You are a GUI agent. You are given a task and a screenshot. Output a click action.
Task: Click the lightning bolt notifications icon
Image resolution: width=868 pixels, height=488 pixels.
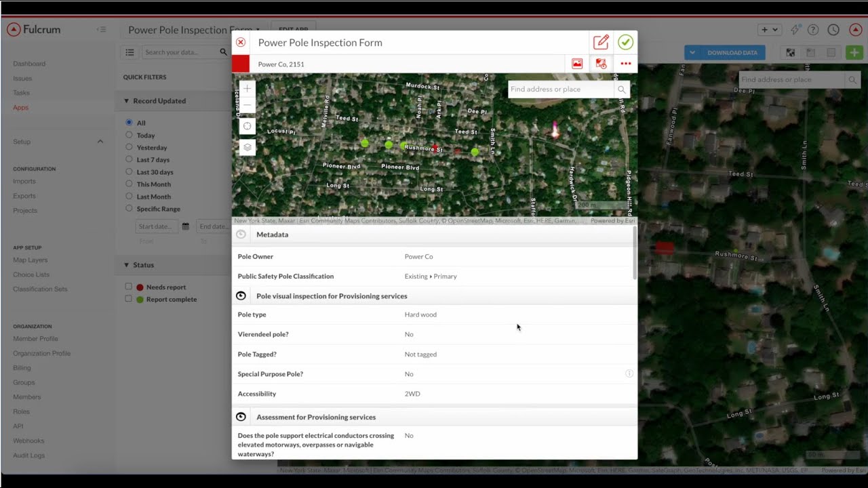tap(795, 30)
